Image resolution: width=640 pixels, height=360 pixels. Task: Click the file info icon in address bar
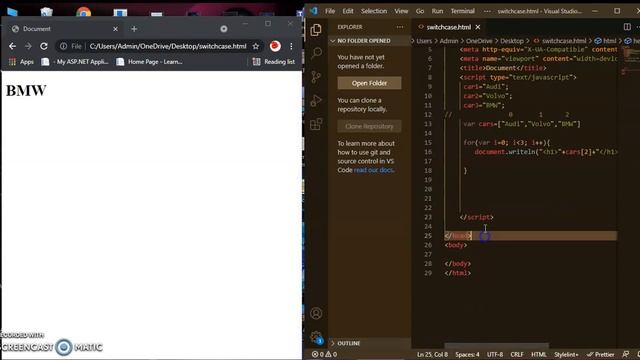[x=63, y=46]
